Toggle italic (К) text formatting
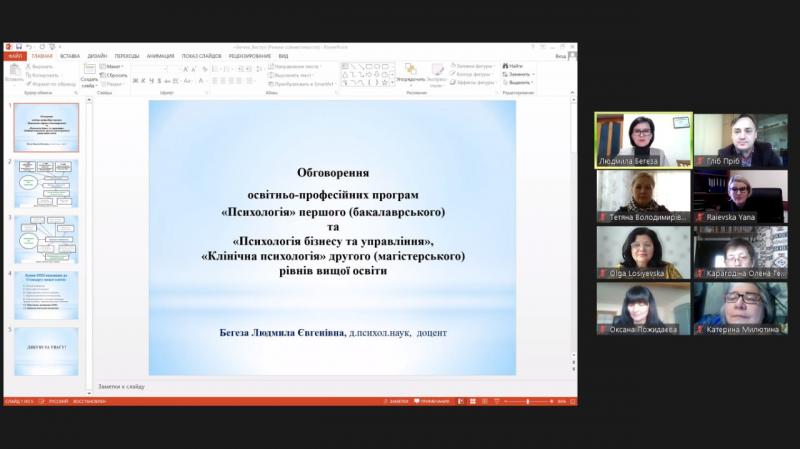The width and height of the screenshot is (800, 449). (145, 81)
